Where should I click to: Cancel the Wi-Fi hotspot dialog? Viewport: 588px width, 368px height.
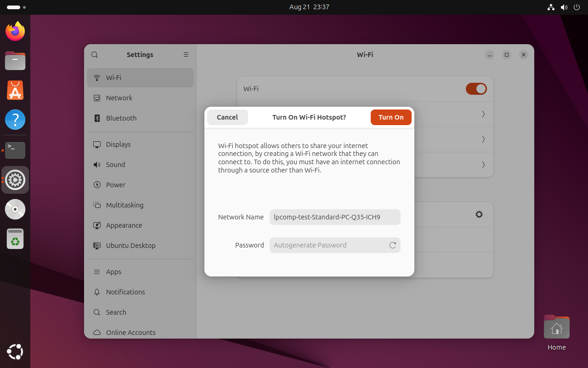[x=227, y=117]
